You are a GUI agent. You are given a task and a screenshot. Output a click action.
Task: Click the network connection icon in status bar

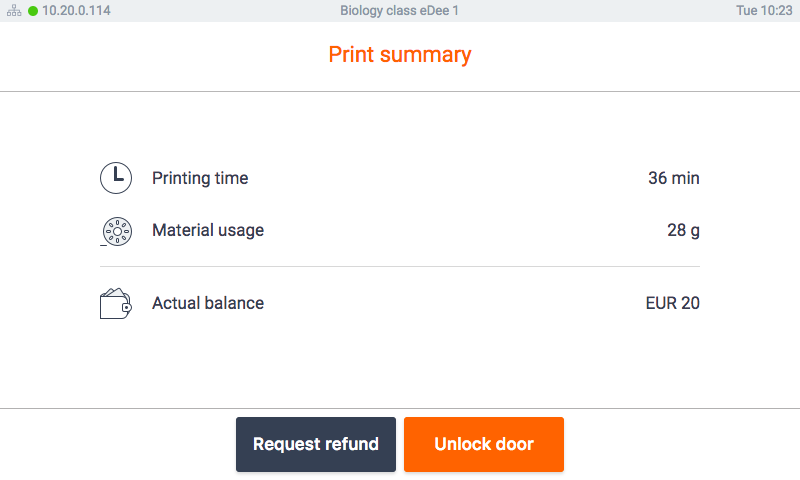pos(14,11)
